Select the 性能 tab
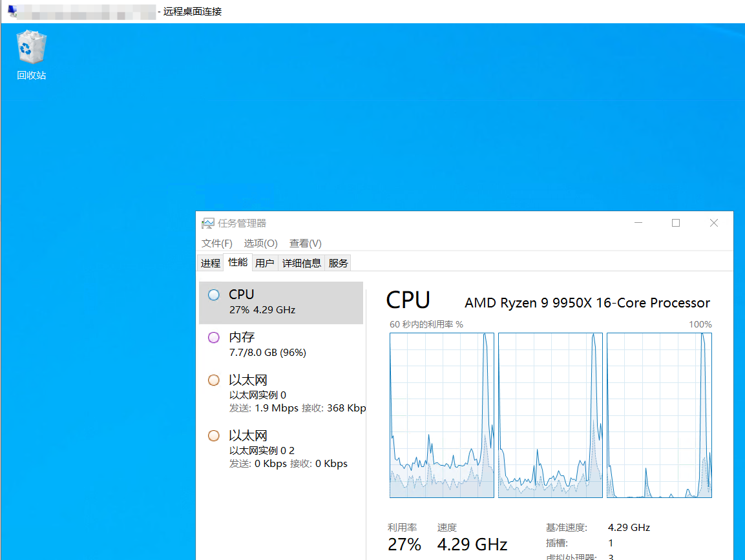This screenshot has height=560, width=745. (238, 262)
